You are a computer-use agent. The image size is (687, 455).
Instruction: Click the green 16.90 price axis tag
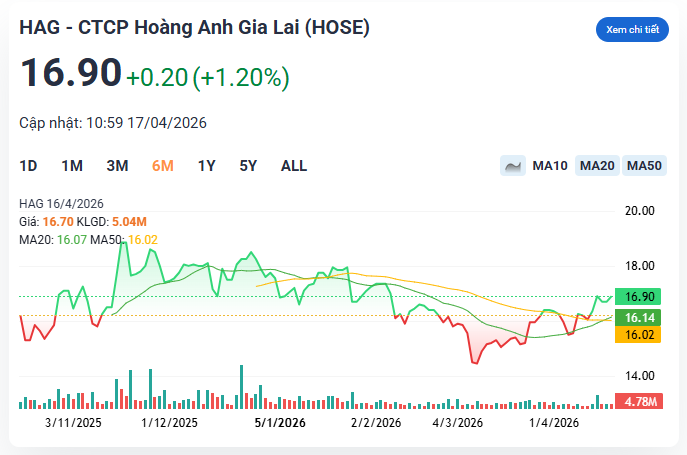tap(639, 297)
